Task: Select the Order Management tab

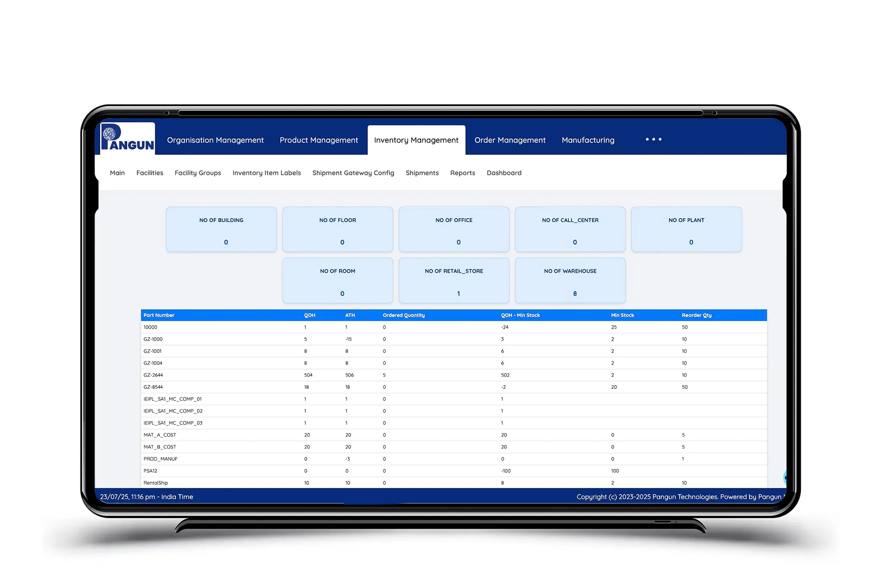Action: click(x=509, y=140)
